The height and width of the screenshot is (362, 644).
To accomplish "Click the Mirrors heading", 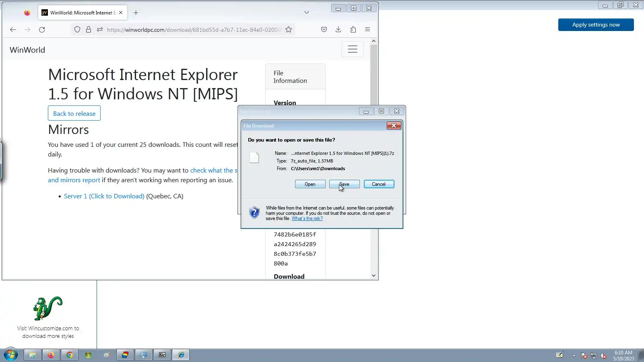I will coord(68,130).
